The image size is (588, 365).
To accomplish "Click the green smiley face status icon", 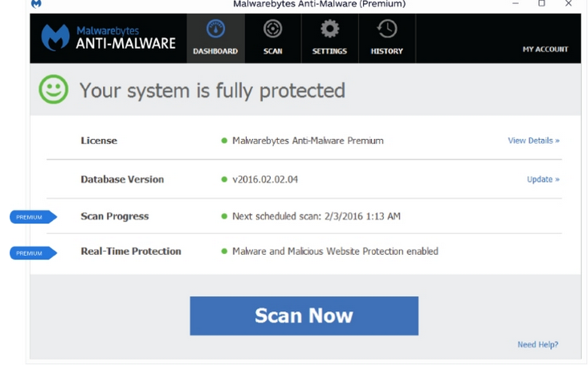I will (54, 89).
